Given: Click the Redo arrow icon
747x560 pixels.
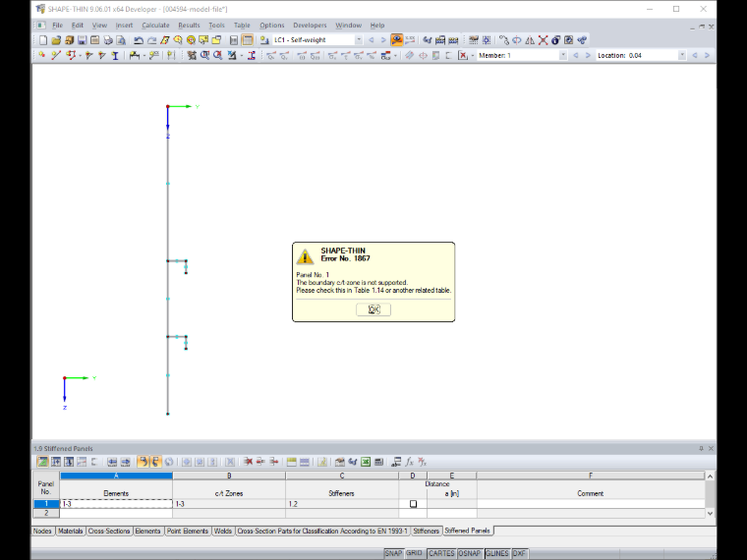Looking at the screenshot, I should [151, 40].
